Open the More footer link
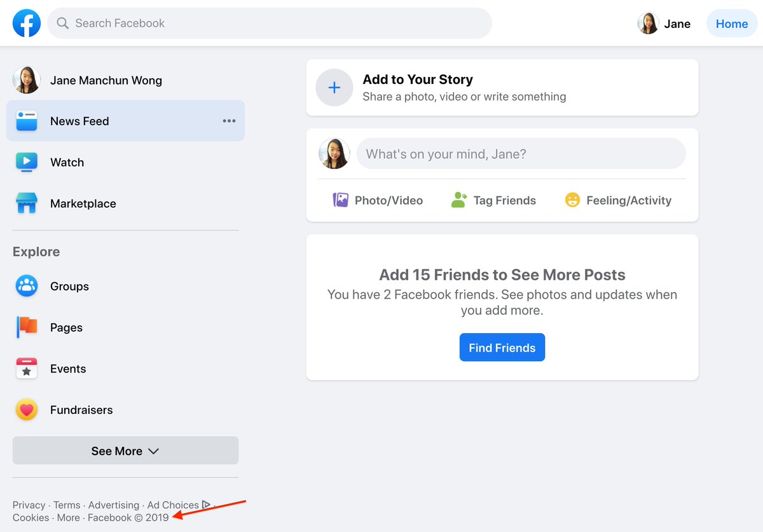The image size is (763, 532). pos(68,517)
